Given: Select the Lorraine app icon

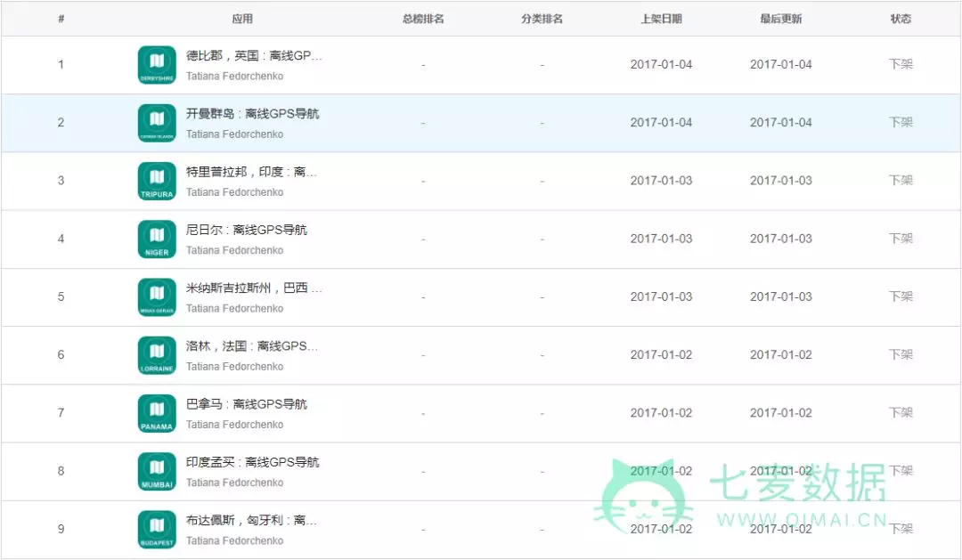Looking at the screenshot, I should pyautogui.click(x=157, y=355).
